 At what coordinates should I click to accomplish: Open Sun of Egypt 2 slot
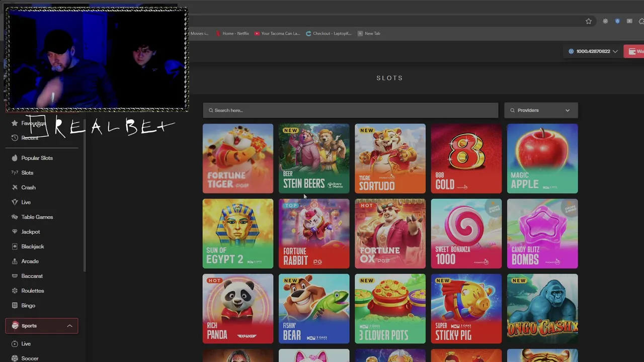(238, 233)
